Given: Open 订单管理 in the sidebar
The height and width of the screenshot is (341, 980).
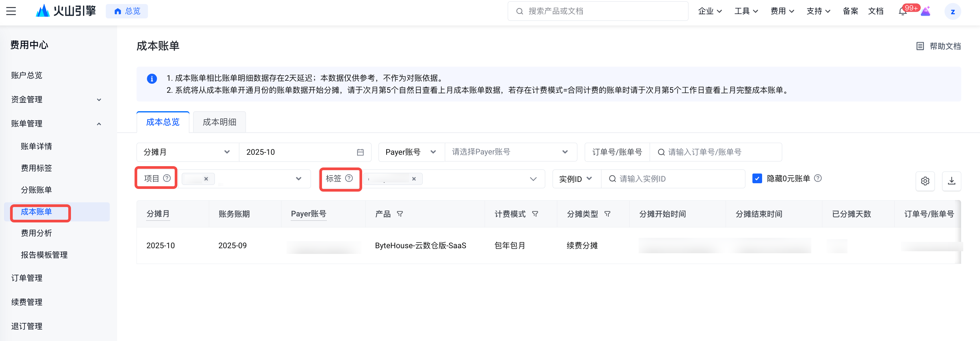Looking at the screenshot, I should coord(27,278).
